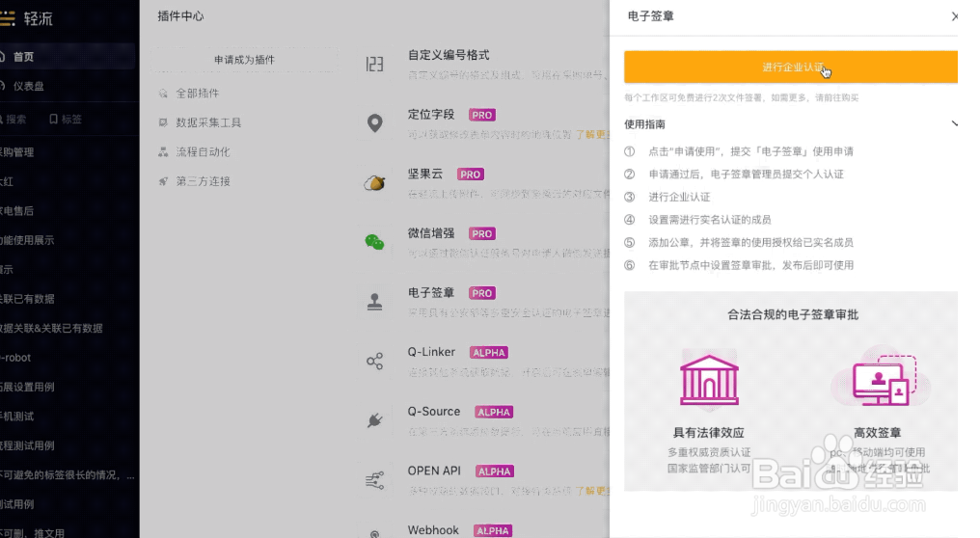Click the 申请成为插件 button
Screen dimensions: 980x538
[x=244, y=60]
